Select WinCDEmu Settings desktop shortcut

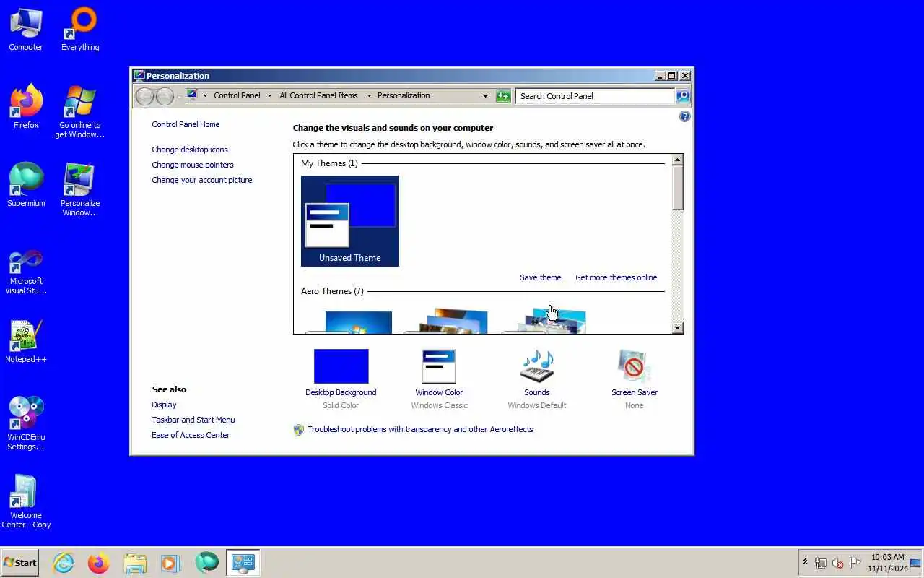tap(26, 424)
